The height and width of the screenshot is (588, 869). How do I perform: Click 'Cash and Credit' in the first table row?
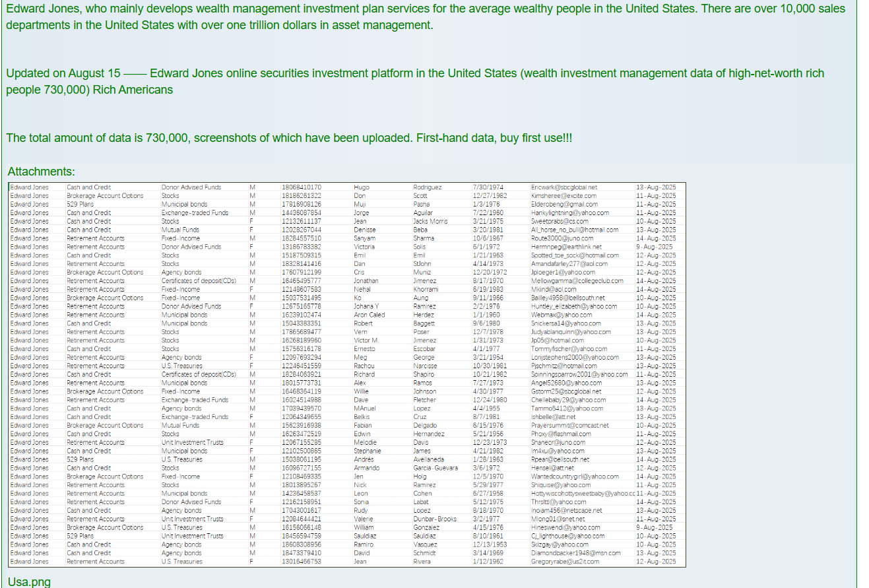[x=88, y=187]
